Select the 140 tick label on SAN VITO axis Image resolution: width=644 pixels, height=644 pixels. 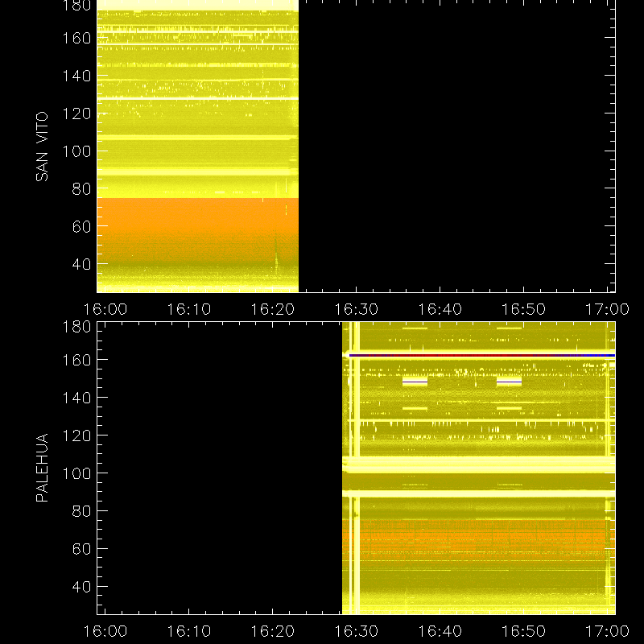tap(76, 76)
